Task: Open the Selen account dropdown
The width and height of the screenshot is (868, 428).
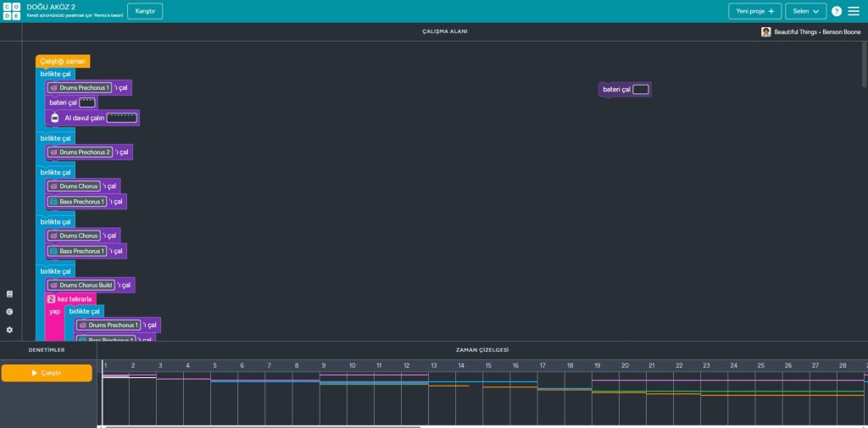Action: 805,11
